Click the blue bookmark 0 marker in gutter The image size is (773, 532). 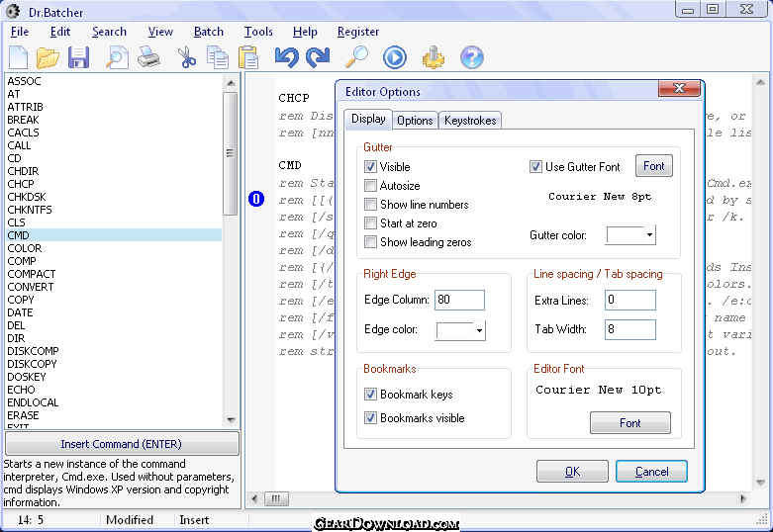click(x=256, y=199)
